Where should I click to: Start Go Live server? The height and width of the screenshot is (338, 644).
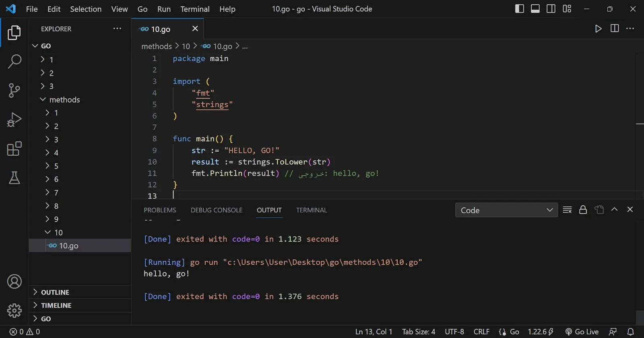582,332
